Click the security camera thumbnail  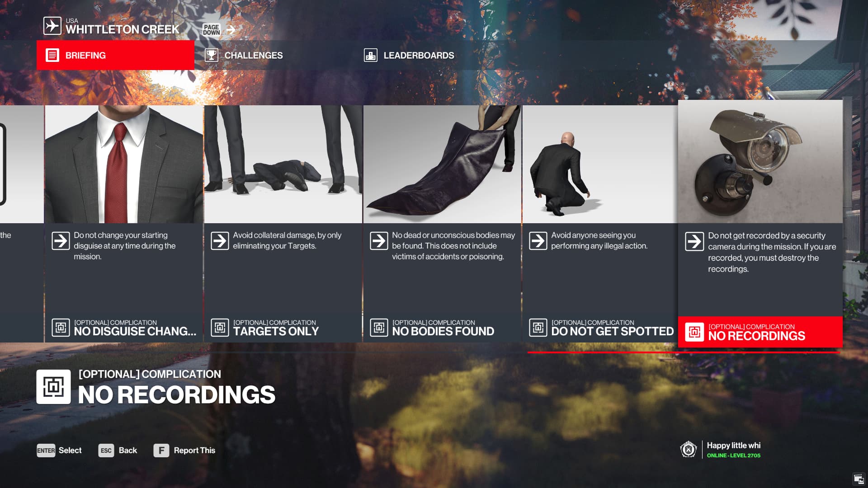(x=760, y=162)
